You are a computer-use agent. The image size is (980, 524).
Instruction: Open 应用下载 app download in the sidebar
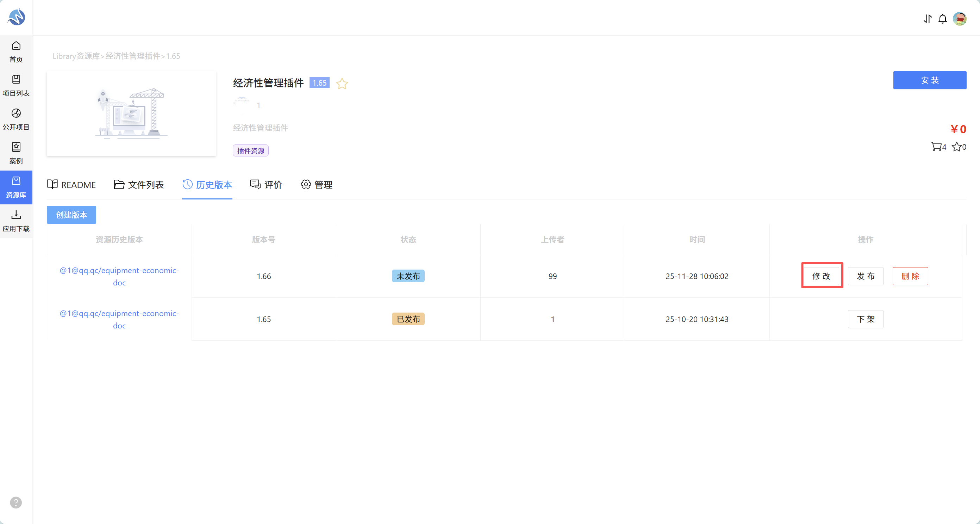[x=16, y=221]
